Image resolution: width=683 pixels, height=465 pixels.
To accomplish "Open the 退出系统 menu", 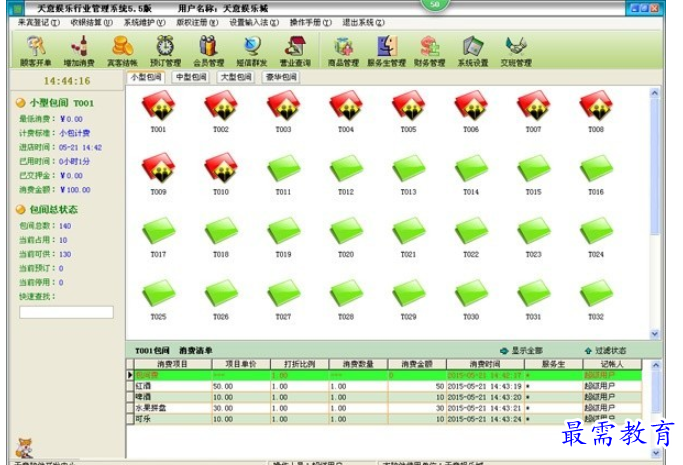I will (x=363, y=23).
